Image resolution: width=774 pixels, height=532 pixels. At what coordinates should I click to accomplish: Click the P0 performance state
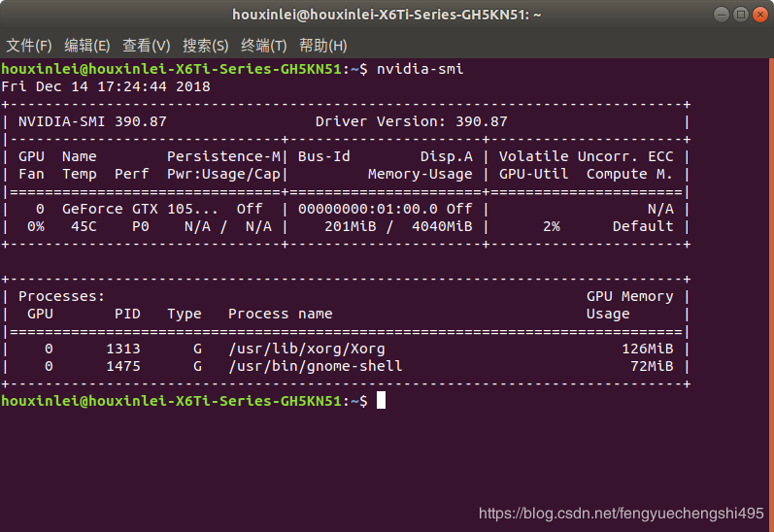pos(141,226)
